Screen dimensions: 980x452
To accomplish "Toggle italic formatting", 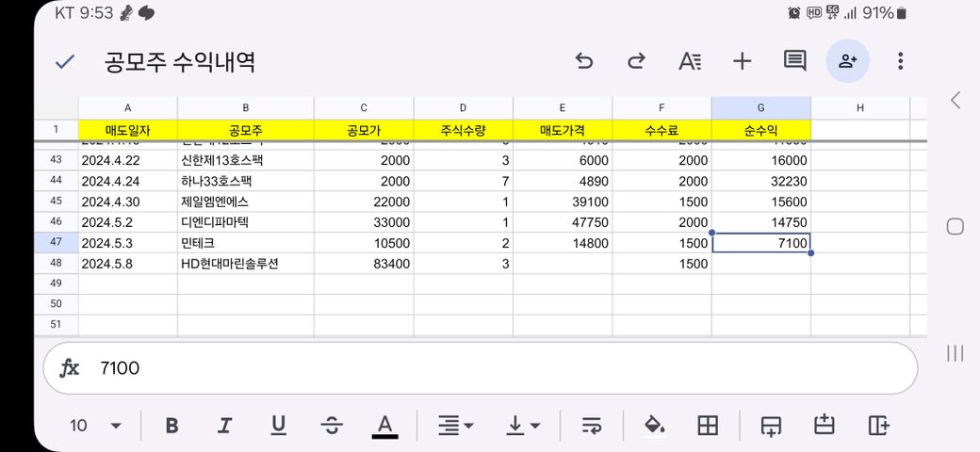I will [x=224, y=426].
